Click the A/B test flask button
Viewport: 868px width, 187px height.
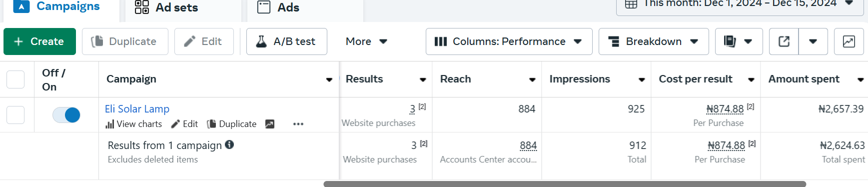tap(287, 41)
